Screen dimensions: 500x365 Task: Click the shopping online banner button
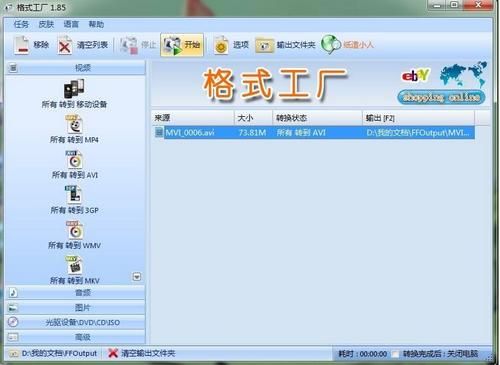click(441, 97)
